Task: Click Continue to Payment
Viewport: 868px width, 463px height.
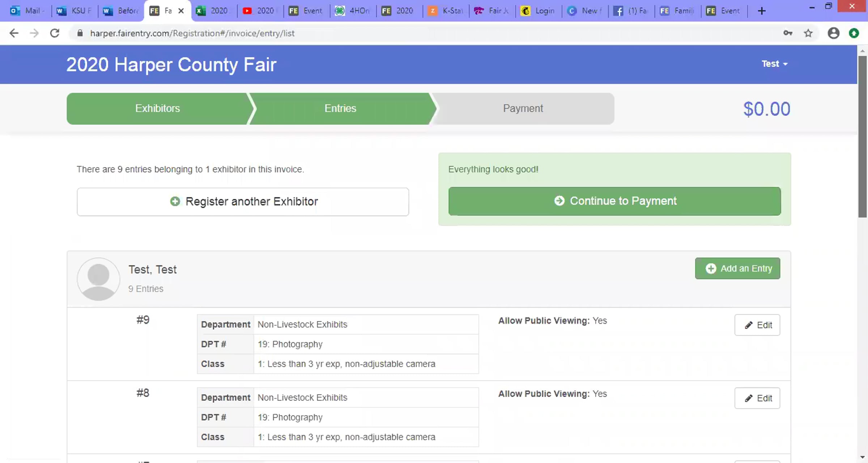Action: (x=614, y=201)
